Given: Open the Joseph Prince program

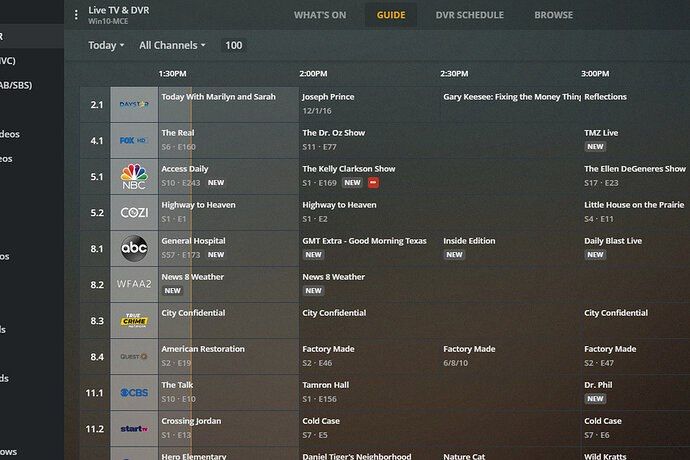Looking at the screenshot, I should (x=369, y=104).
